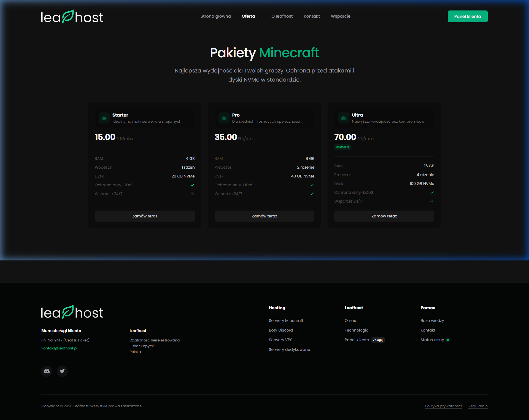Open the Serwery Minecraft footer link
Screen dimensions: 529x420
[x=286, y=321]
